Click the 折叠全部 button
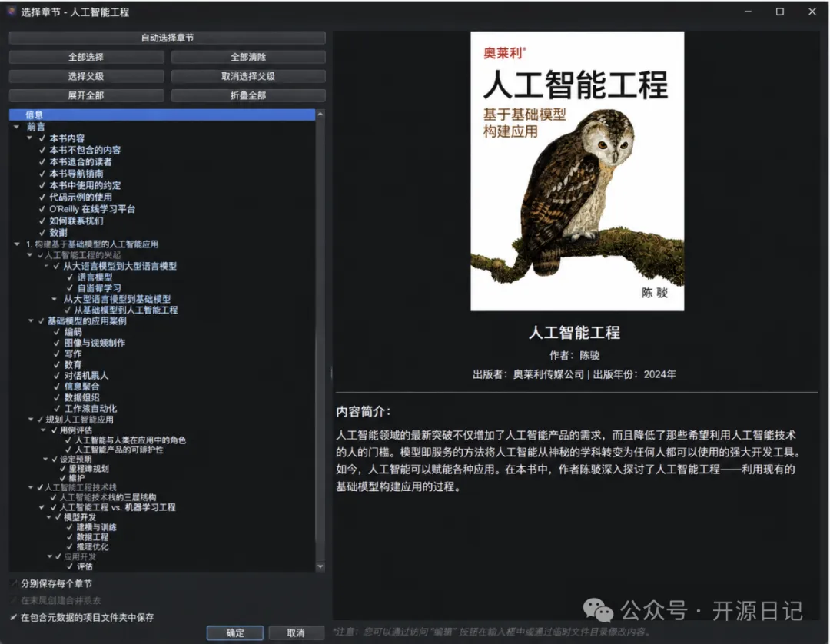Viewport: 830px width, 644px height. pos(248,95)
